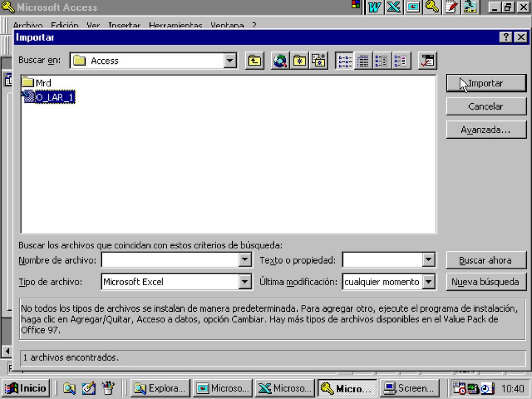This screenshot has height=399, width=532.
Task: Click the Add to Favorites icon
Action: point(319,61)
